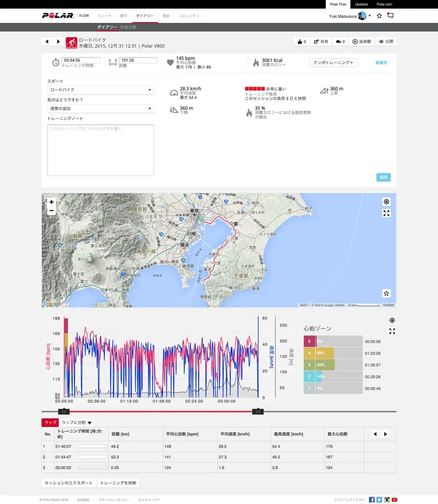Go to previous training session arrow
This screenshot has width=438, height=504.
pos(47,42)
